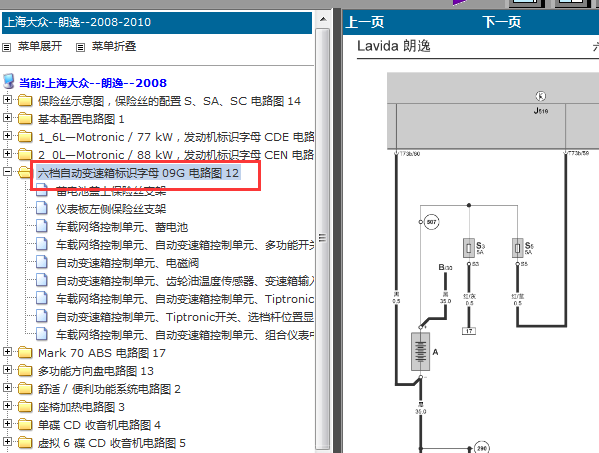
Task: Go to 下一页 next page
Action: coord(501,22)
